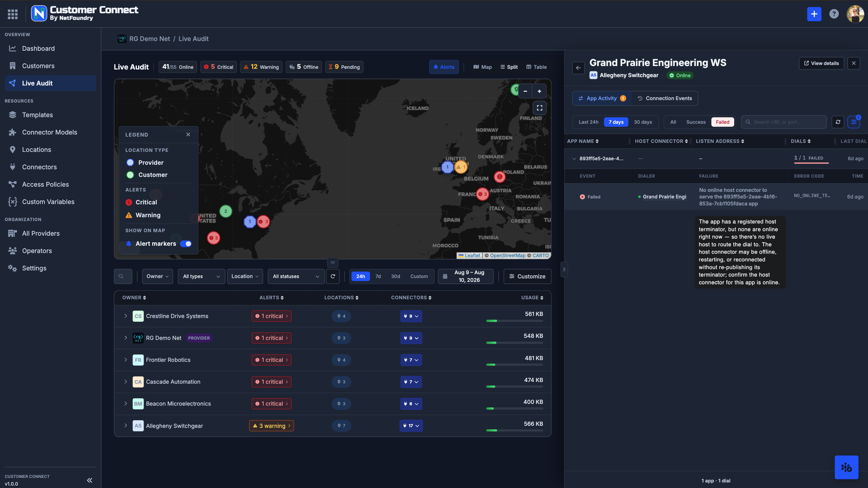The height and width of the screenshot is (488, 868).
Task: Expand the Crestline Drive Systems row
Action: tap(126, 316)
